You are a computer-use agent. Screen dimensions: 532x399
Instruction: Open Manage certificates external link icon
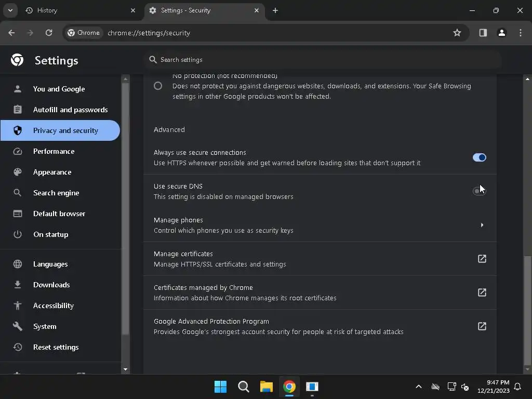482,259
